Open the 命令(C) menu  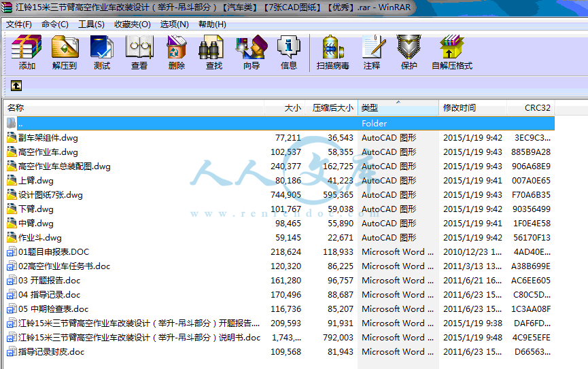pyautogui.click(x=55, y=24)
